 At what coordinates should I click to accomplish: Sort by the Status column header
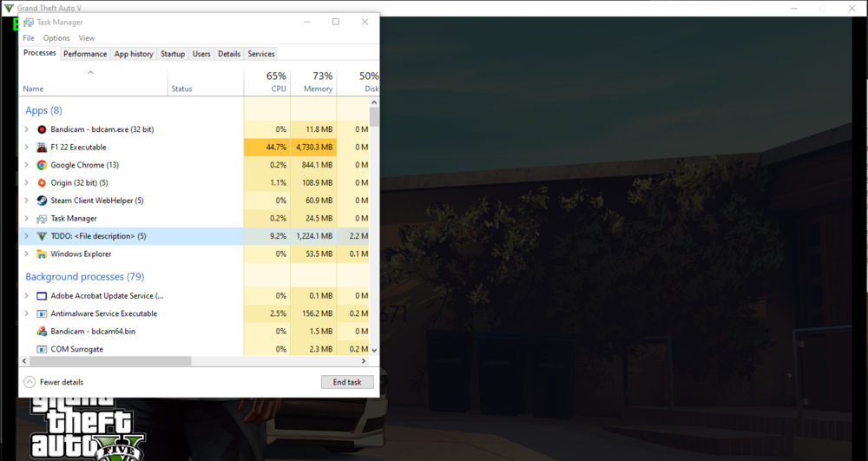(x=206, y=82)
